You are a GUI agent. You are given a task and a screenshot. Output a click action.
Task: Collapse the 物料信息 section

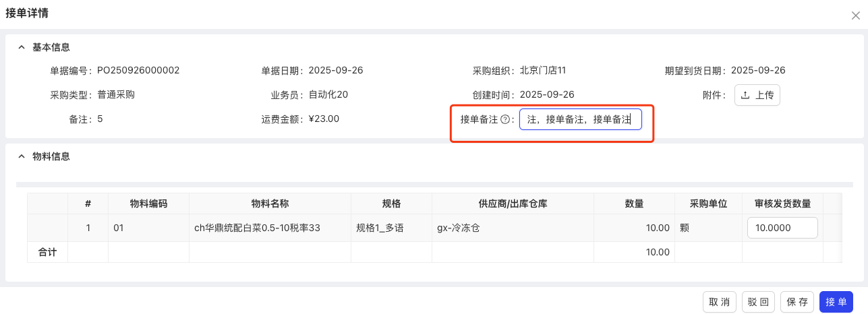[22, 157]
